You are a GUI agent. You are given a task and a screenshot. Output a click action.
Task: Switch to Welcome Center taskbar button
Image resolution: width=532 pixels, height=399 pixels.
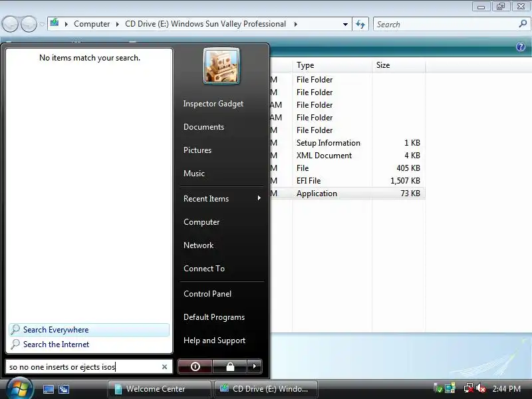159,389
